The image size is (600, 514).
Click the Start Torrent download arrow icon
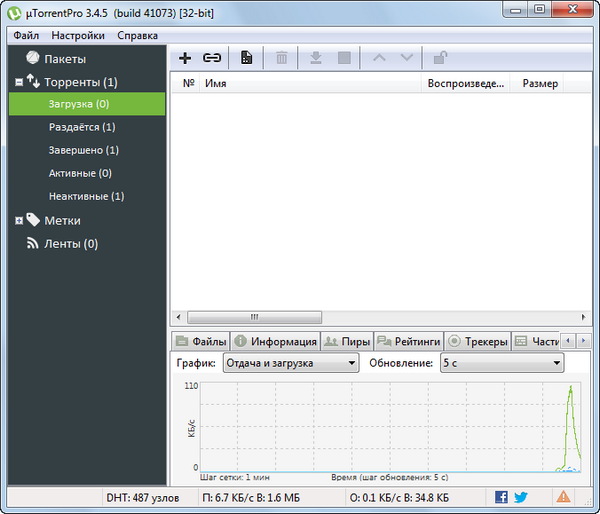point(316,58)
